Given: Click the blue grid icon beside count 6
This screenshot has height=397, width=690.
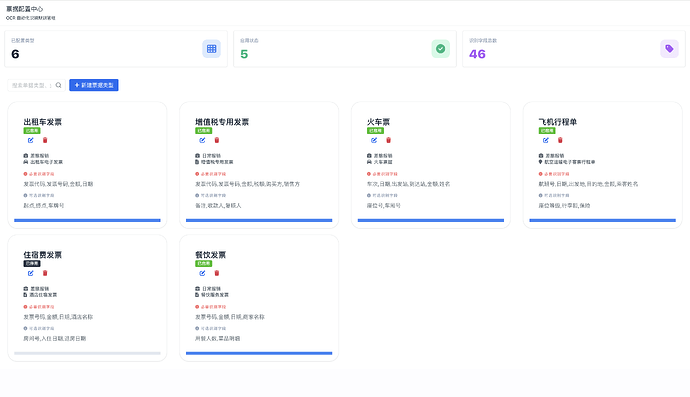Looking at the screenshot, I should coord(212,49).
